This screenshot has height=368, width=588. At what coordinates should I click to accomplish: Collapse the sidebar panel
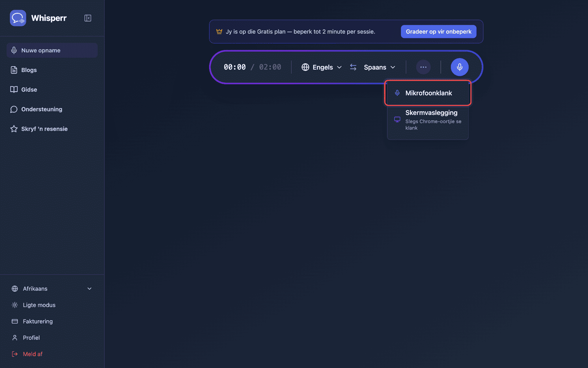[88, 18]
